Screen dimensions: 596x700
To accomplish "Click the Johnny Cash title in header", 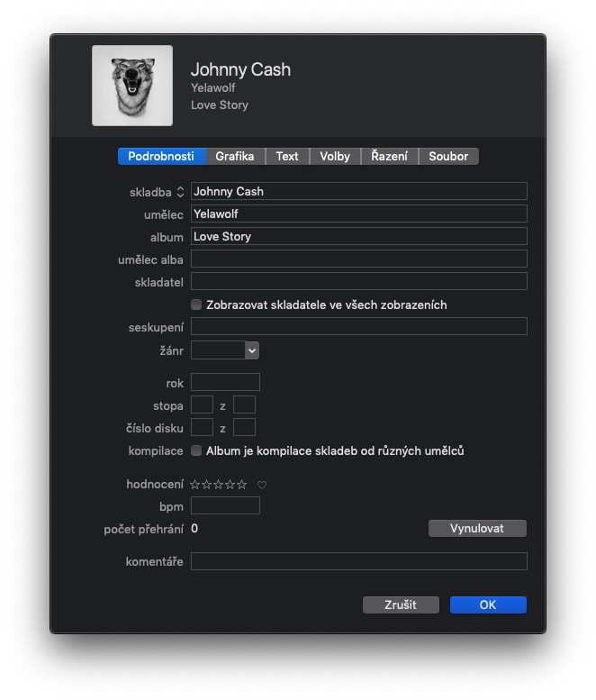I will pos(240,69).
